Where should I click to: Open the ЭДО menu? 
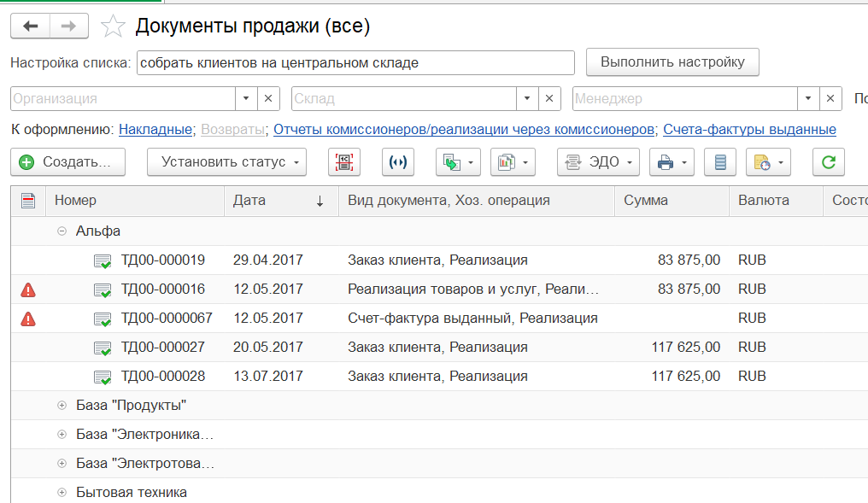597,161
